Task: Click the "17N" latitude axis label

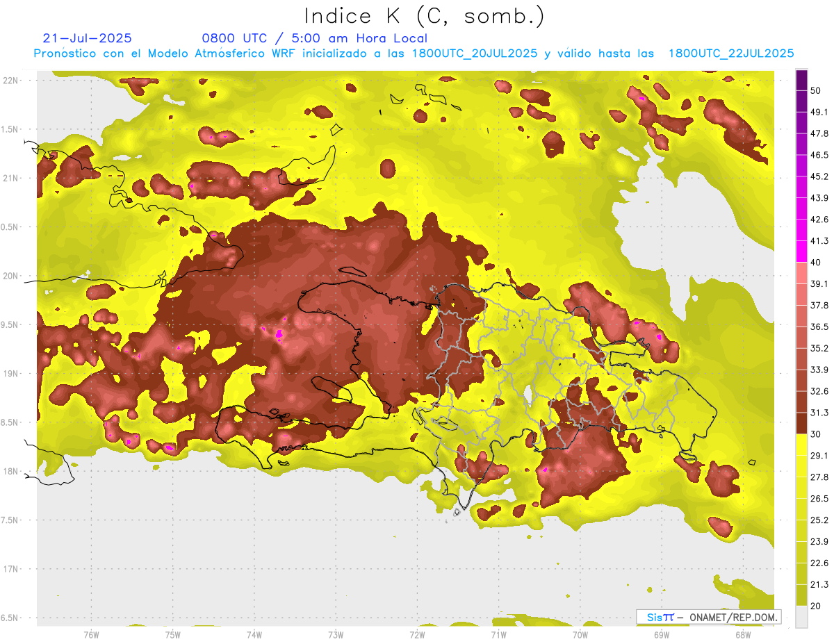Action: pyautogui.click(x=10, y=569)
